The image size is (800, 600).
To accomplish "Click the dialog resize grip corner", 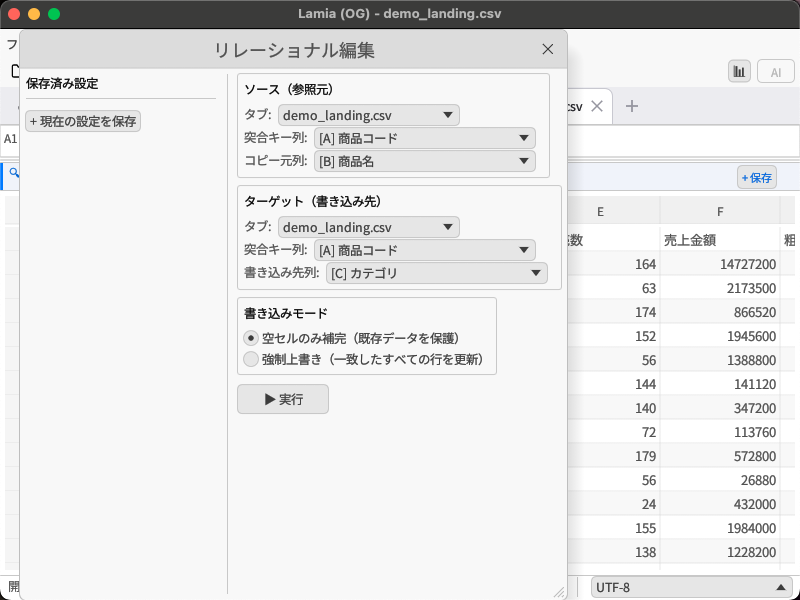I will (559, 592).
